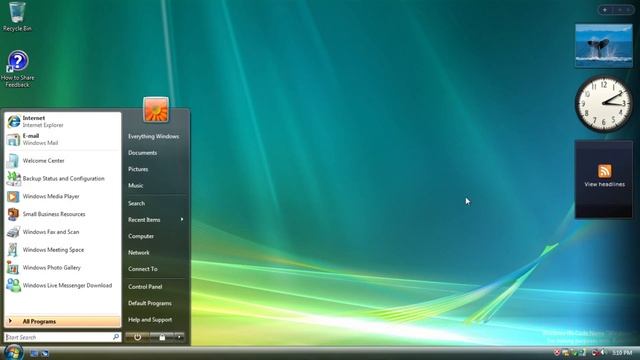Open Computer from Start menu

[x=141, y=236]
